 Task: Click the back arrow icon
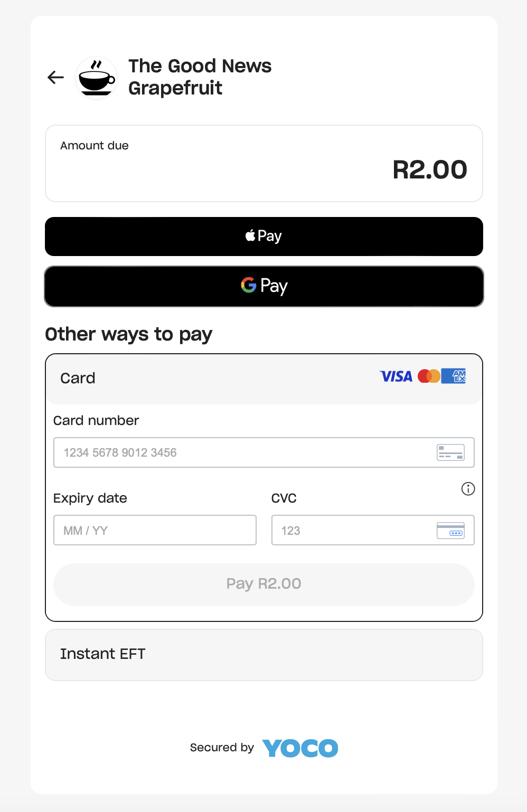[55, 78]
